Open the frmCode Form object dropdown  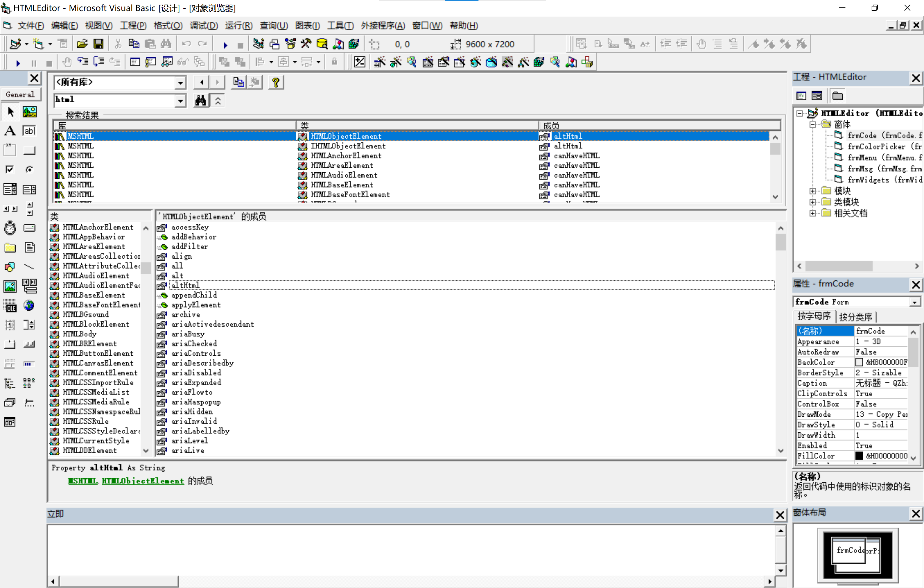[915, 302]
